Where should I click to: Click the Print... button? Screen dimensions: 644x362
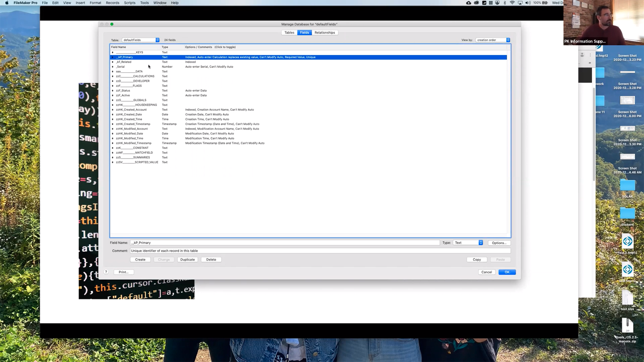tap(124, 272)
